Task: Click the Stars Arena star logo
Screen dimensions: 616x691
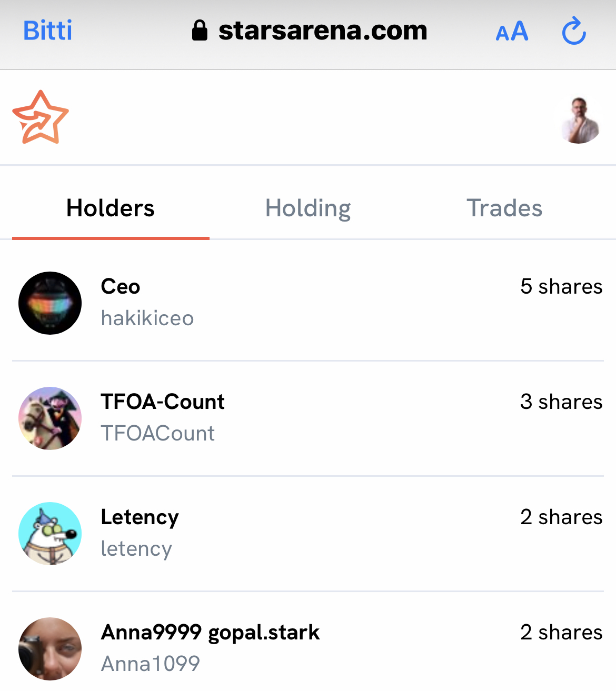Action: 41,117
